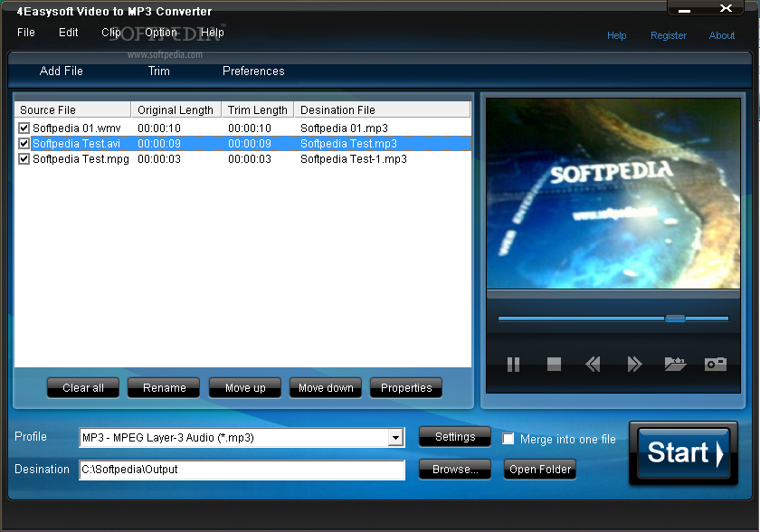
Task: Take a snapshot with the camera icon
Action: point(716,364)
